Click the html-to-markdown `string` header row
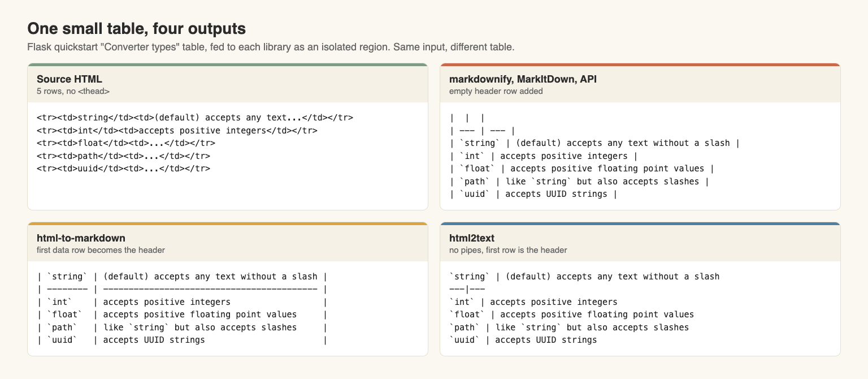 (183, 277)
